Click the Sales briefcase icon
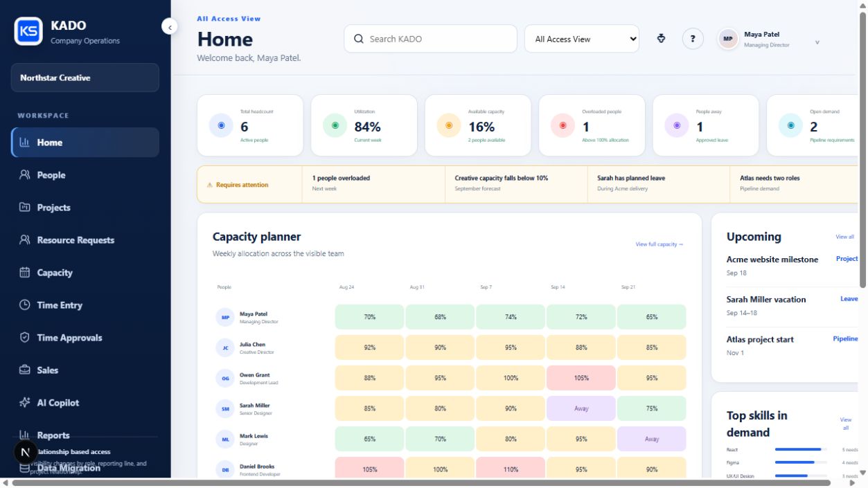The image size is (868, 488). pos(25,370)
